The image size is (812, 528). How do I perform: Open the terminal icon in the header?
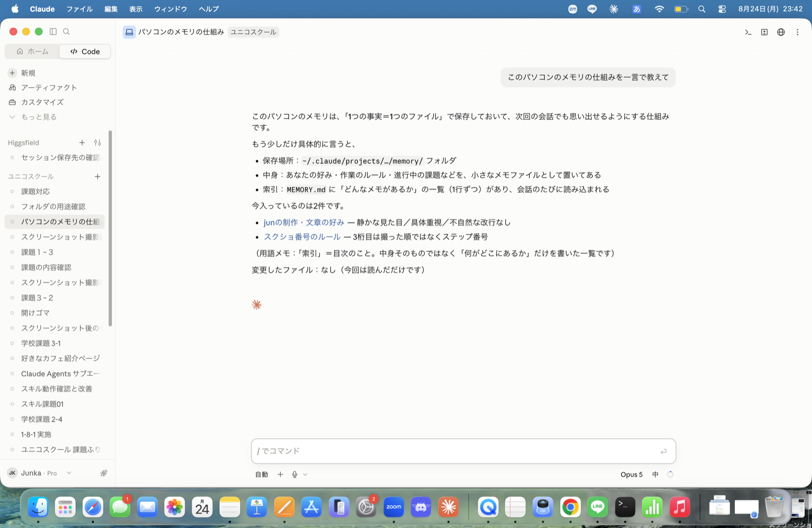pyautogui.click(x=748, y=32)
